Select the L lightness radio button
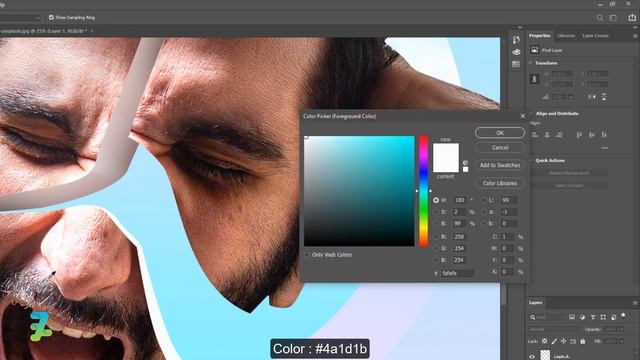Screen dimensions: 640x360 click(x=484, y=200)
